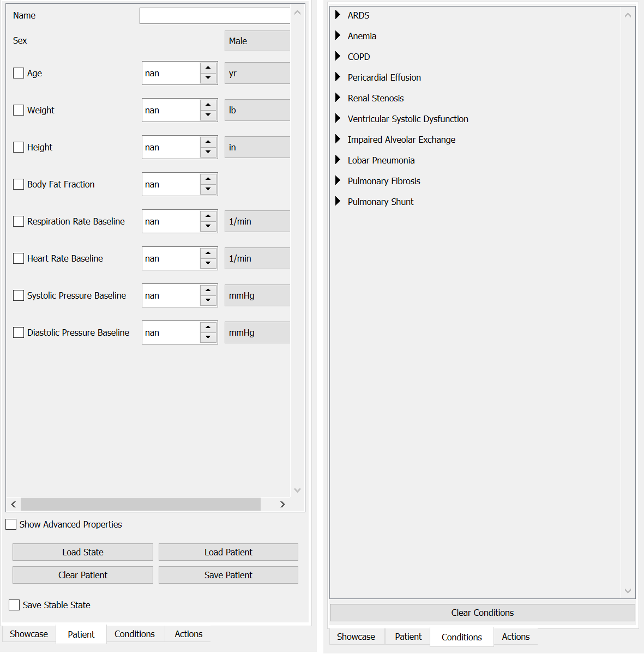Check the Save Stable State box
644x654 pixels.
(14, 605)
